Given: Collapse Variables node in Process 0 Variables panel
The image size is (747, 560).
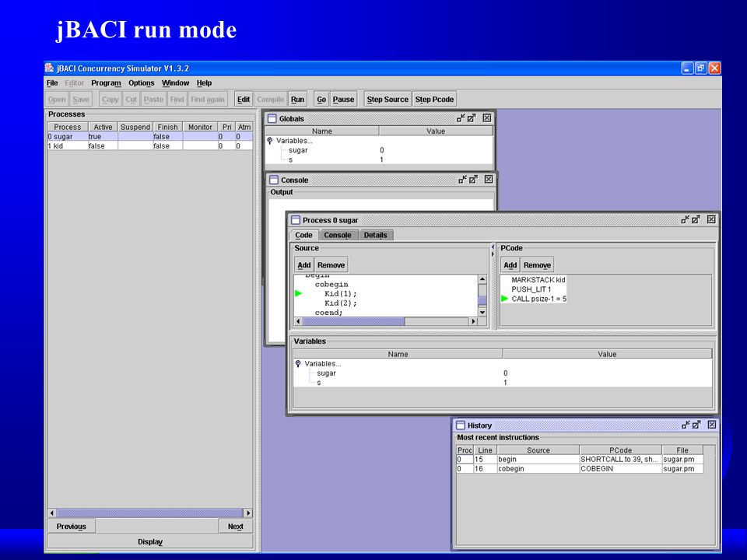Looking at the screenshot, I should (x=298, y=363).
